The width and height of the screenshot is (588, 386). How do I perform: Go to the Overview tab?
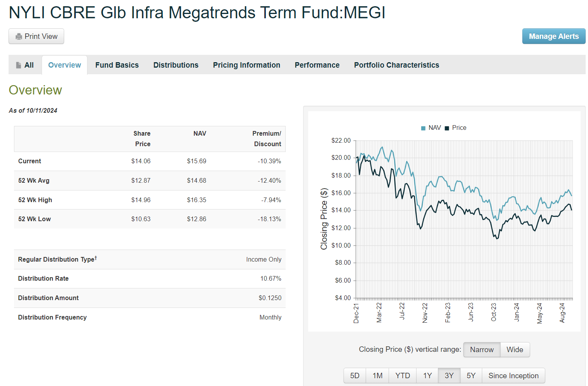tap(64, 65)
